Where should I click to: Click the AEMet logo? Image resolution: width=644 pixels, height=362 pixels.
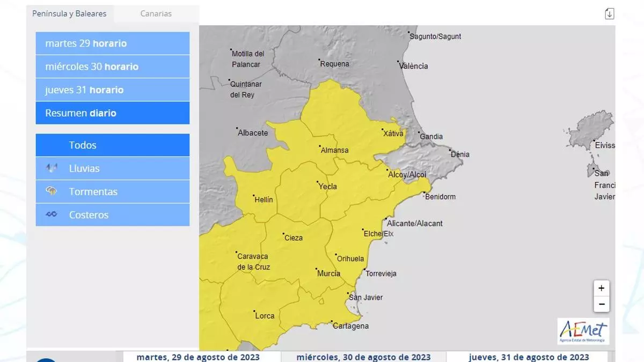[583, 331]
